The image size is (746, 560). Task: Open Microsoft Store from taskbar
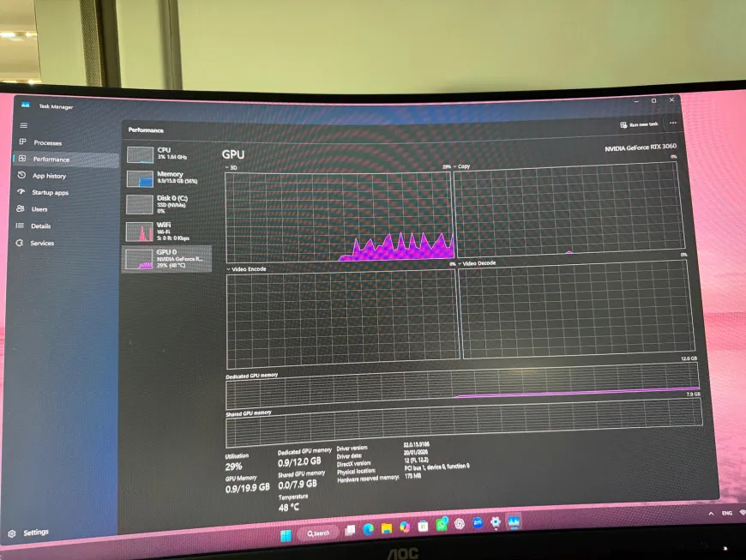point(423,527)
